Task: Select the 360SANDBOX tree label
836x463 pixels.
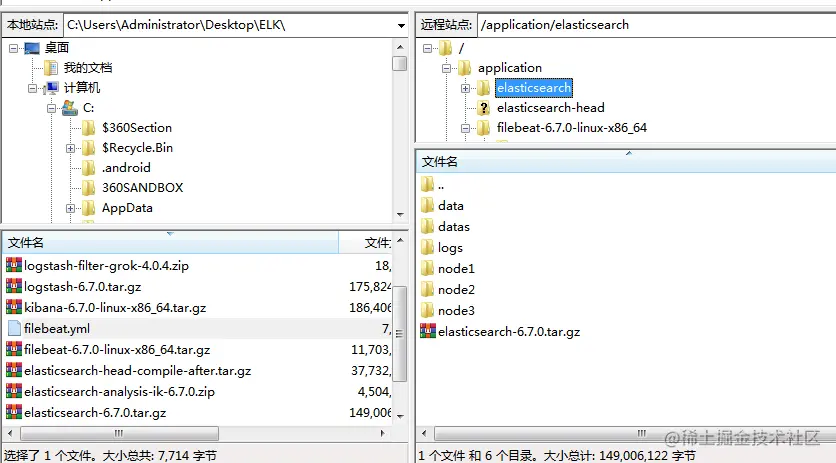Action: 142,188
